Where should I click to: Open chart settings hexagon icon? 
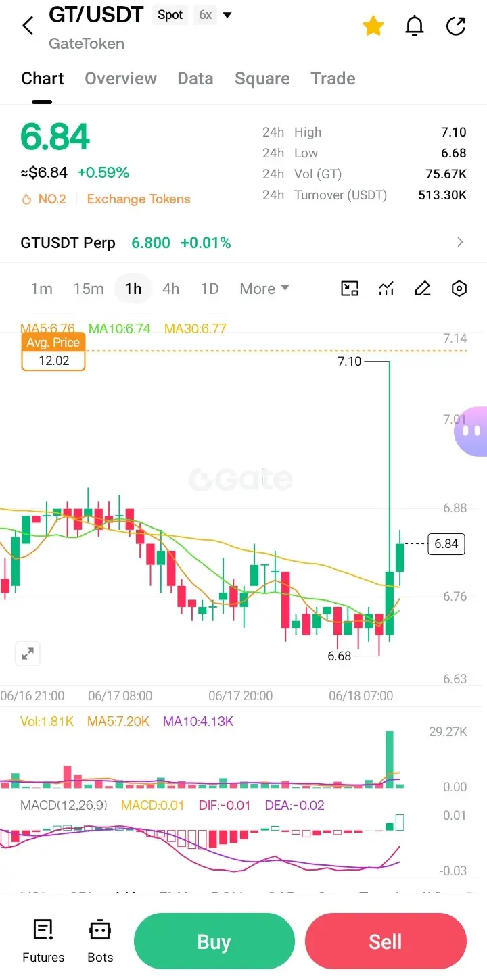[x=459, y=289]
